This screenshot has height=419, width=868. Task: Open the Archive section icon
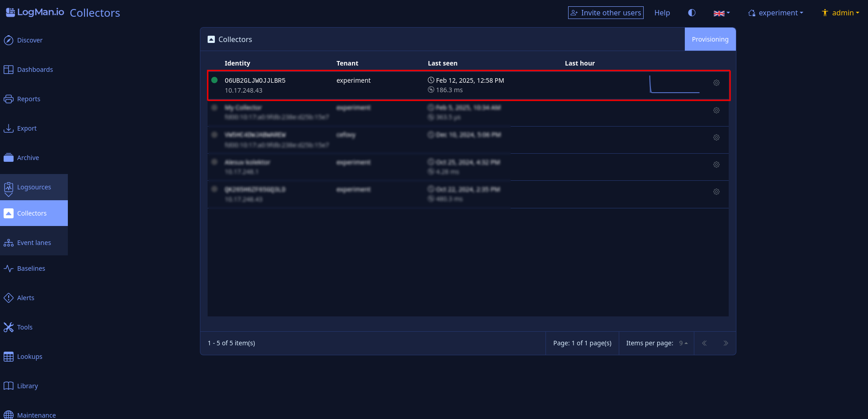9,158
